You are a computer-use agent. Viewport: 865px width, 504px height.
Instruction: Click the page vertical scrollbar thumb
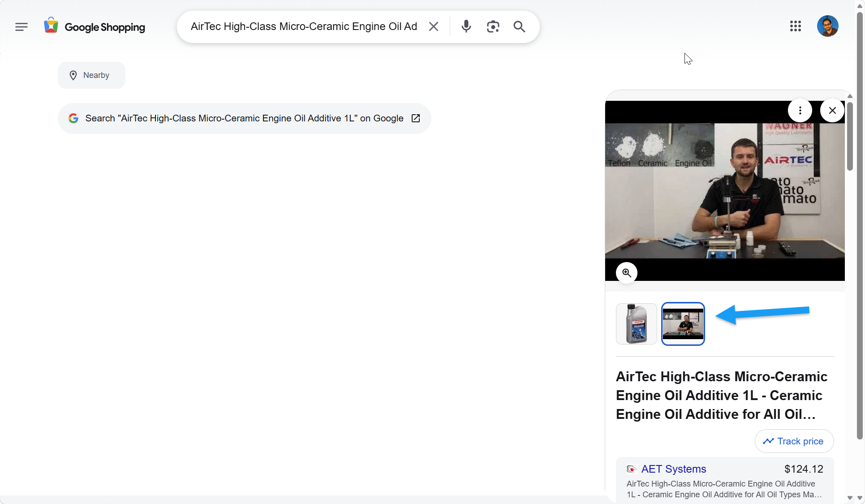(859, 225)
